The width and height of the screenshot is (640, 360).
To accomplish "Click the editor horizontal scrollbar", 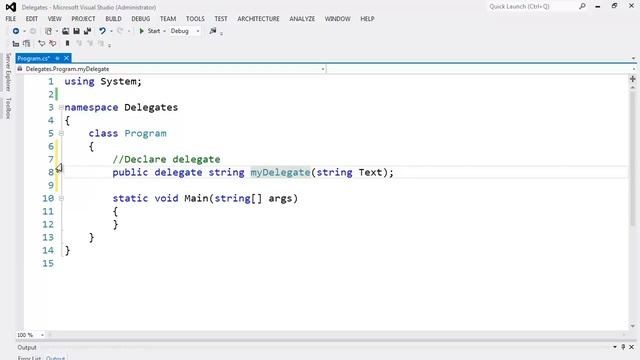I will [x=337, y=335].
